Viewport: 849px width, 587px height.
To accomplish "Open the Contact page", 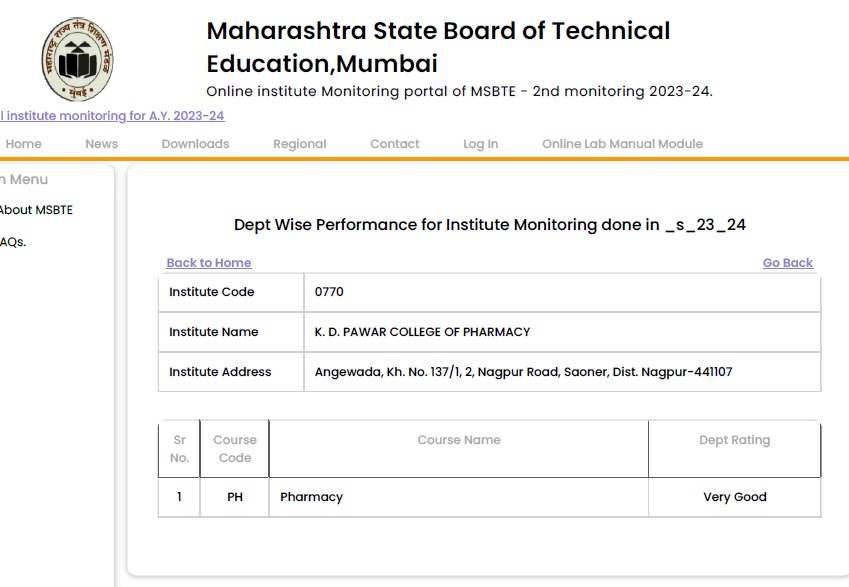I will (395, 144).
